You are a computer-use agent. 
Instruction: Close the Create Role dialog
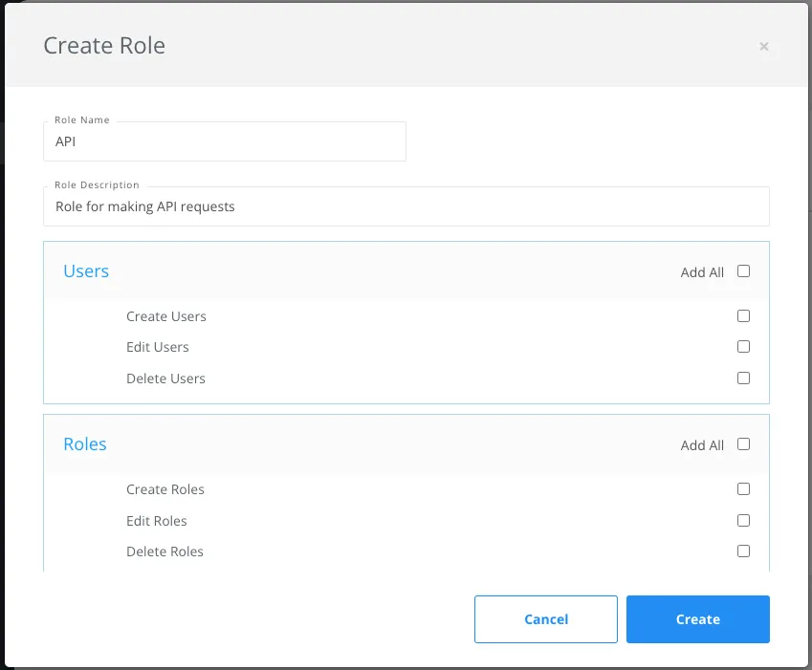(764, 46)
